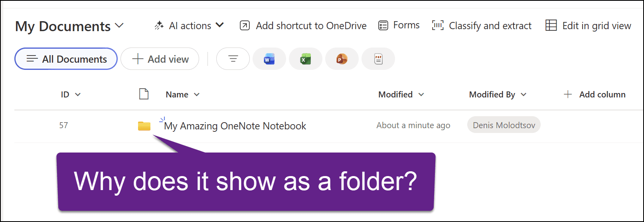Filter by Word documents
The width and height of the screenshot is (644, 222).
tap(269, 59)
